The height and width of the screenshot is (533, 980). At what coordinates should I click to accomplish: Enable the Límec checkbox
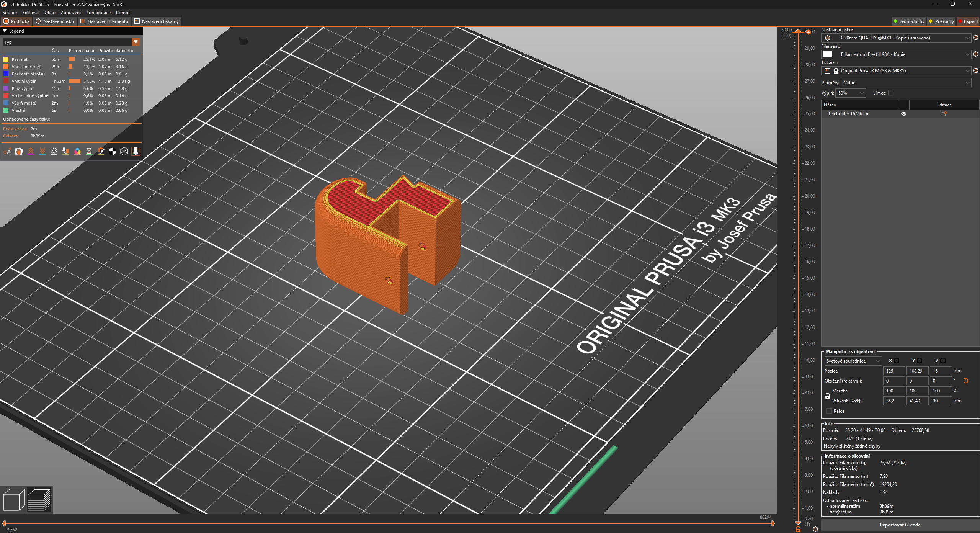tap(891, 93)
